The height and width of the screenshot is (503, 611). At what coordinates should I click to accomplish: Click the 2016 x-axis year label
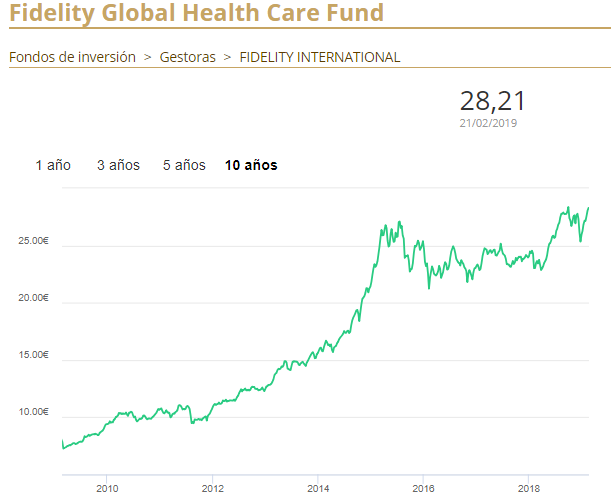point(423,489)
